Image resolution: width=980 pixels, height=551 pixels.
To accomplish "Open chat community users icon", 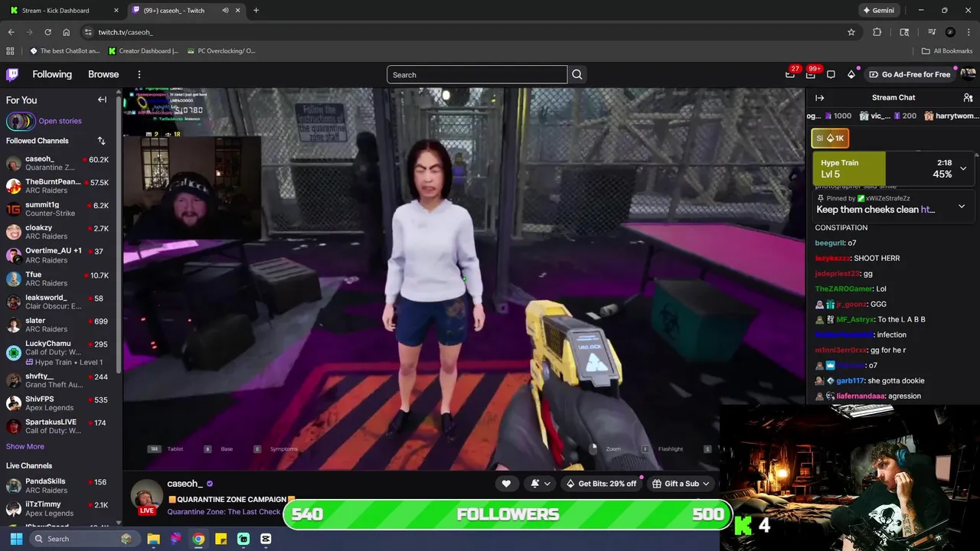I will 968,98.
